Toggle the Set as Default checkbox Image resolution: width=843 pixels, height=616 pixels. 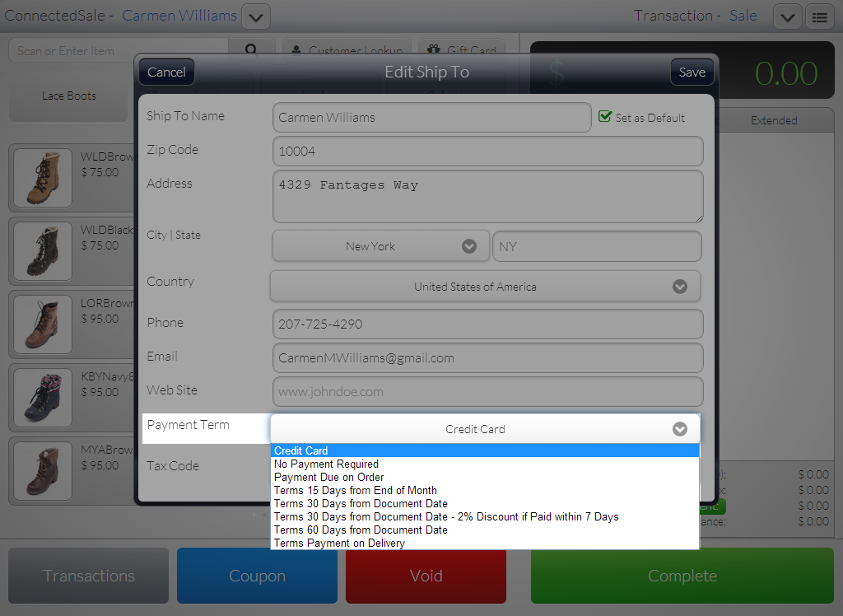tap(605, 117)
